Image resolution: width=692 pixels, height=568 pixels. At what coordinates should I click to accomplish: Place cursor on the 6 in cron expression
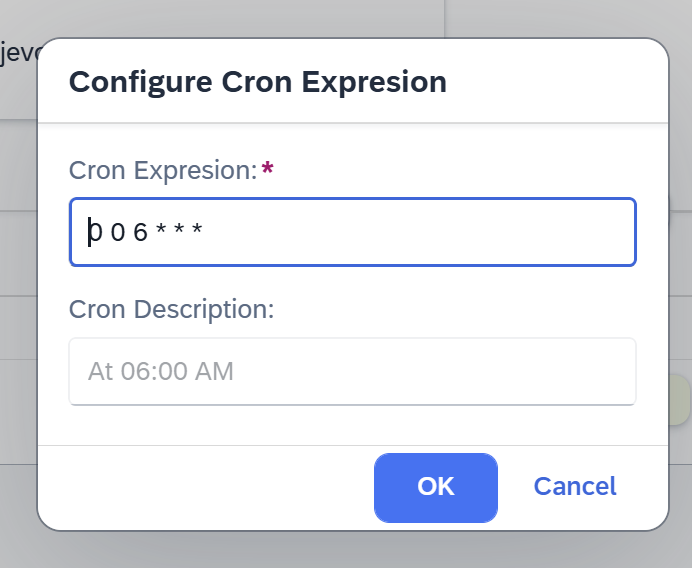pos(141,233)
